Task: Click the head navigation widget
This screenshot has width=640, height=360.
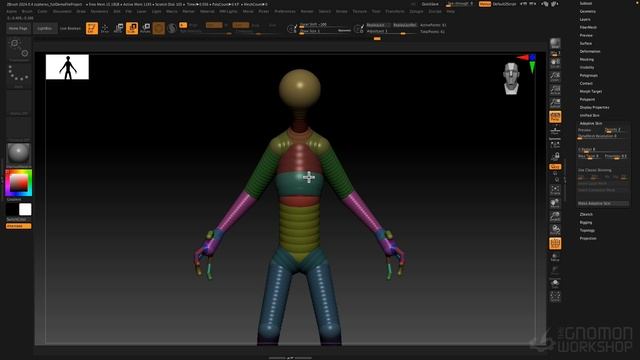Action: click(511, 78)
